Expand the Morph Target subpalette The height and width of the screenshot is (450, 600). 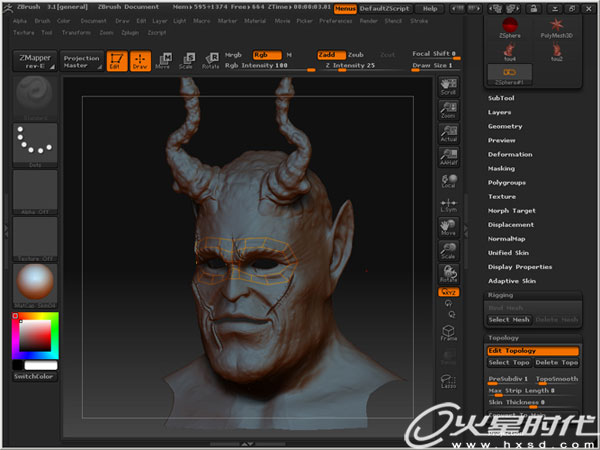(512, 211)
